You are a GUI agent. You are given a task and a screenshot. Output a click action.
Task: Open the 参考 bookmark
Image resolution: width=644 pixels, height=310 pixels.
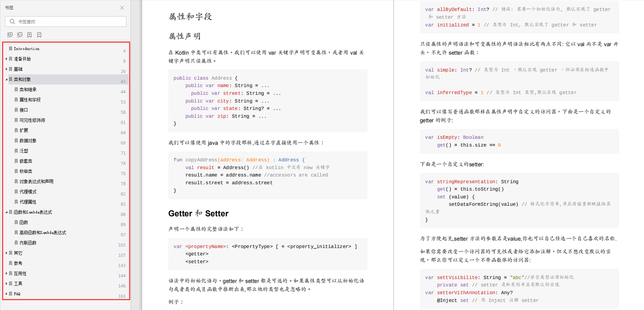pyautogui.click(x=18, y=263)
